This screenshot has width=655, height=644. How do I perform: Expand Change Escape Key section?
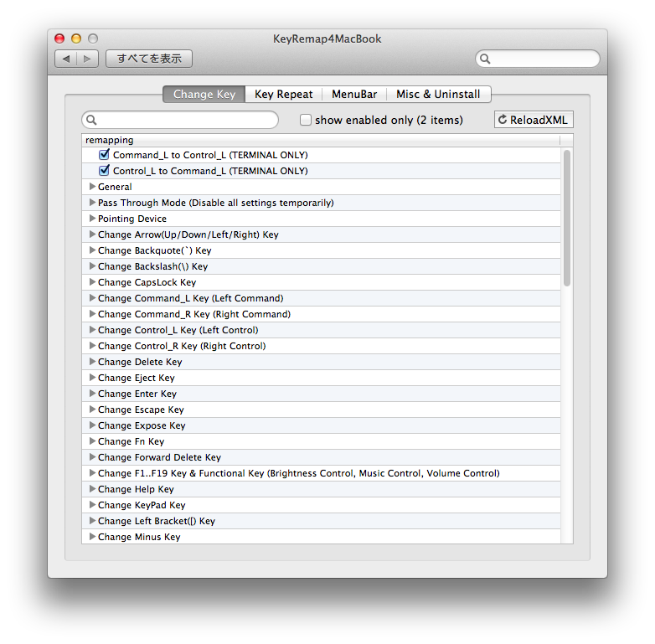click(x=93, y=410)
